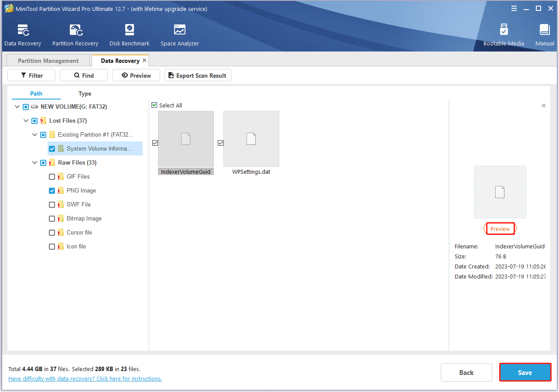The image size is (559, 392).
Task: Select the IndexerVolumeGuid file thumbnail
Action: click(186, 139)
